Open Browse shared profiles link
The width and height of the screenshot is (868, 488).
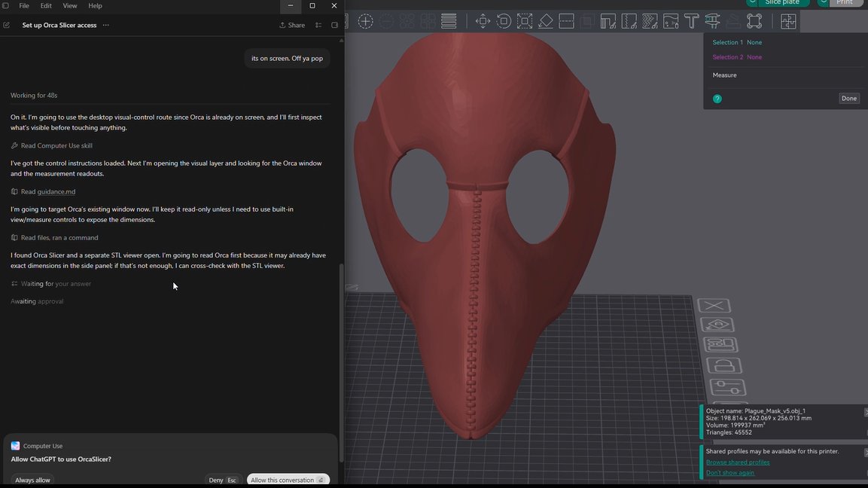[737, 462]
